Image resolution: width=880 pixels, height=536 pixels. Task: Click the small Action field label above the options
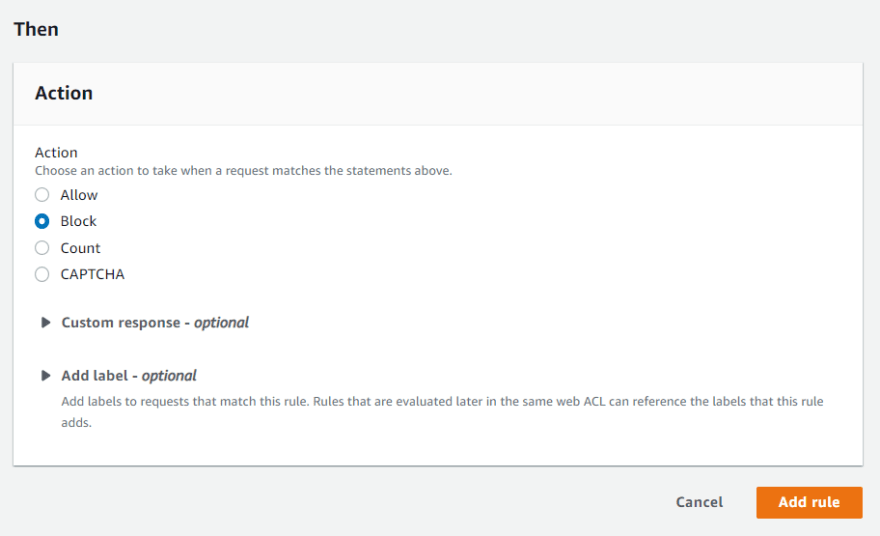tap(56, 152)
